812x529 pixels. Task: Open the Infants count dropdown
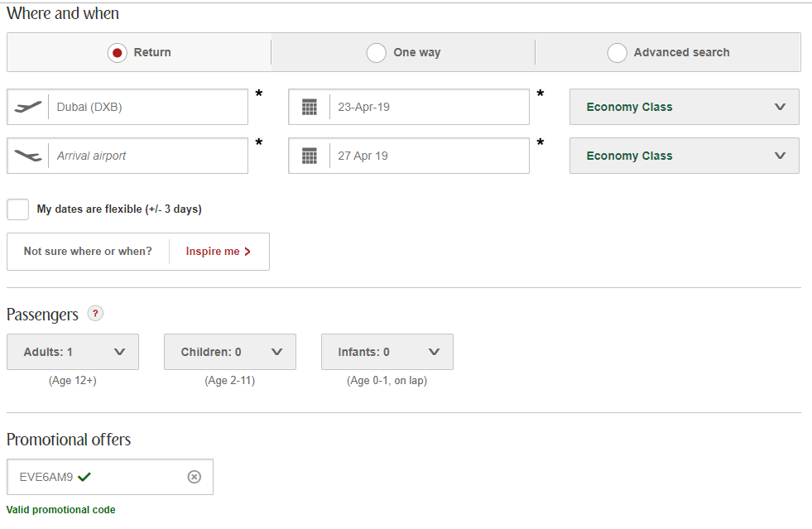pos(387,352)
